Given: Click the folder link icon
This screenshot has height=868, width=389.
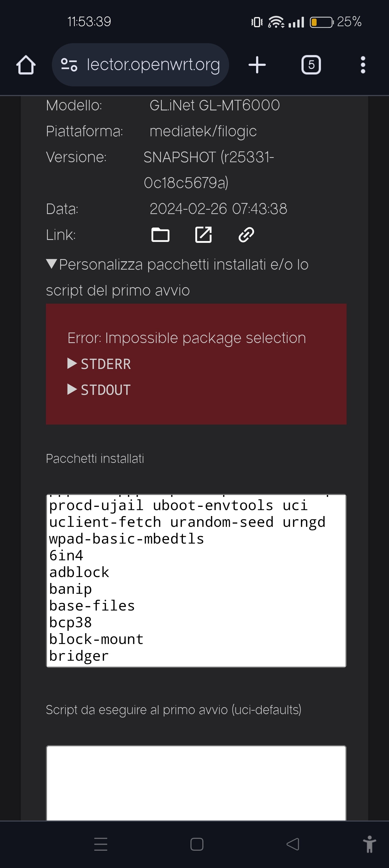Looking at the screenshot, I should (160, 235).
